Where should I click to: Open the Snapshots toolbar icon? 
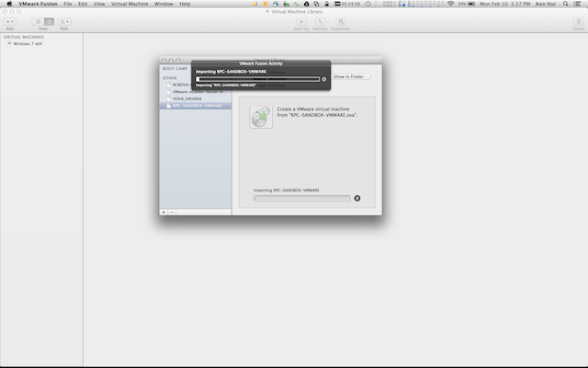click(341, 22)
